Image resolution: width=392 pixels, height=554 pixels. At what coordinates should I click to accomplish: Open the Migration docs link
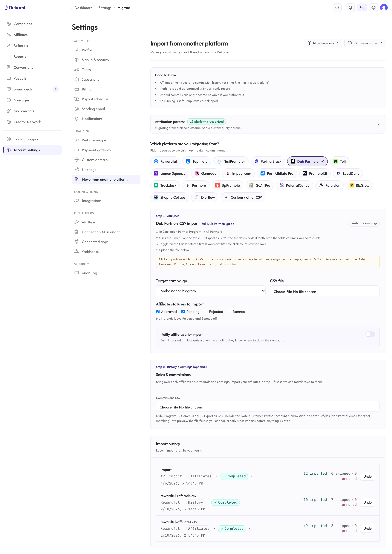[x=323, y=43]
